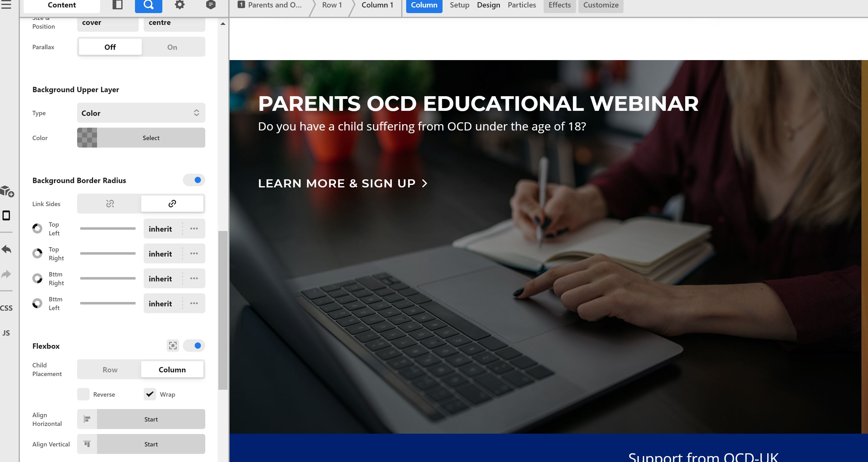The width and height of the screenshot is (868, 462).
Task: Click the section icon beside Parents breadcrumb
Action: pyautogui.click(x=241, y=5)
